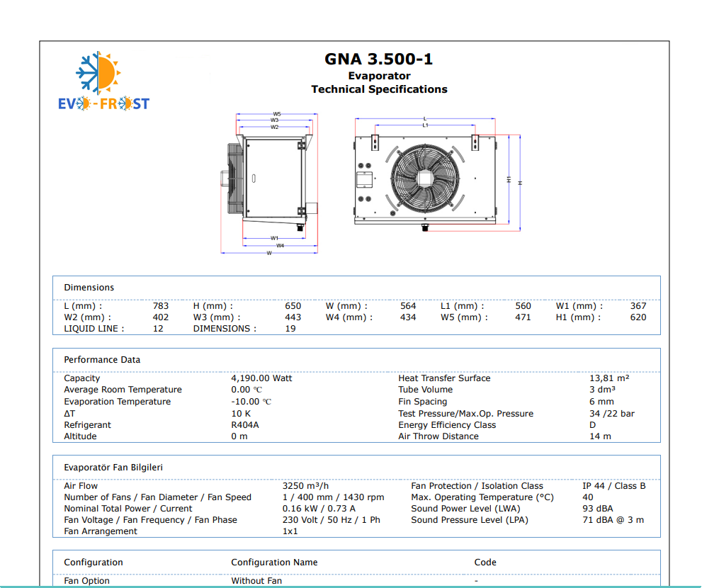Select the heat transfer surface 13,81 m²
The width and height of the screenshot is (702, 588).
609,378
